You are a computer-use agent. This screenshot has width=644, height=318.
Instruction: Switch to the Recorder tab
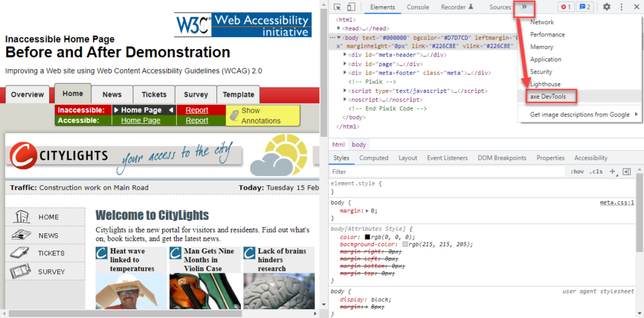(457, 7)
